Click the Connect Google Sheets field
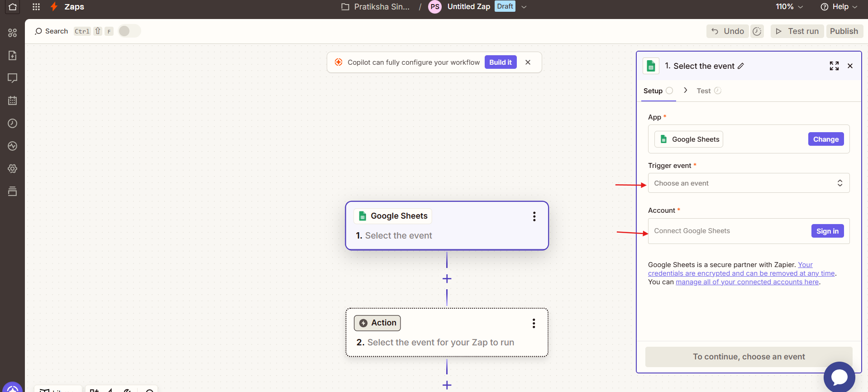868x392 pixels. (749, 231)
